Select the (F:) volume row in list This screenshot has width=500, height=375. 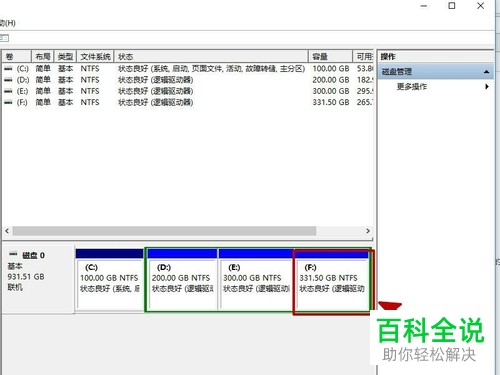pyautogui.click(x=188, y=102)
